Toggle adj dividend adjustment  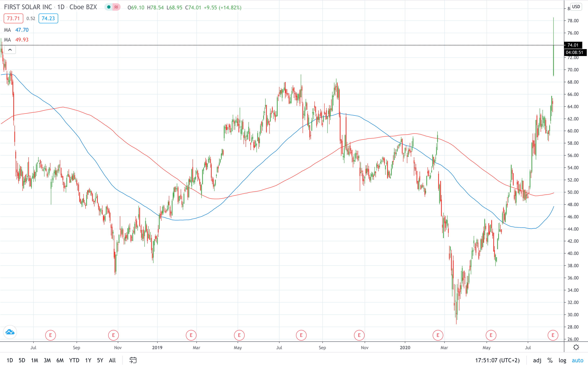click(537, 360)
